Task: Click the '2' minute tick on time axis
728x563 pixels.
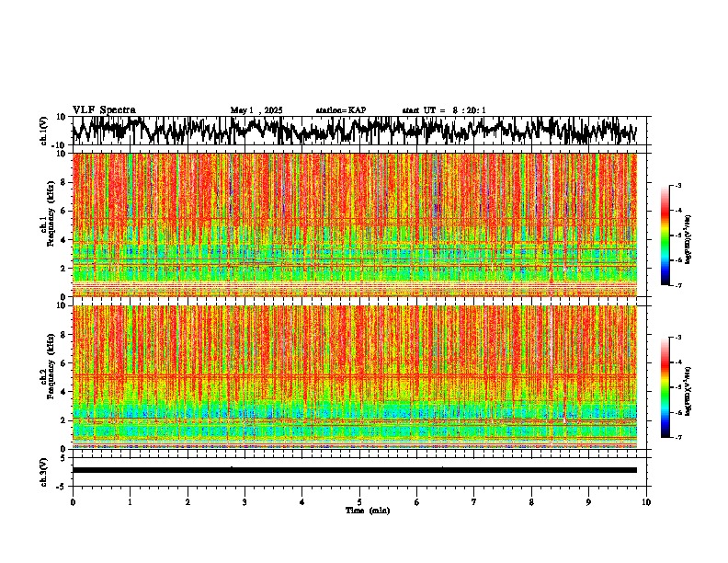Action: pos(188,502)
